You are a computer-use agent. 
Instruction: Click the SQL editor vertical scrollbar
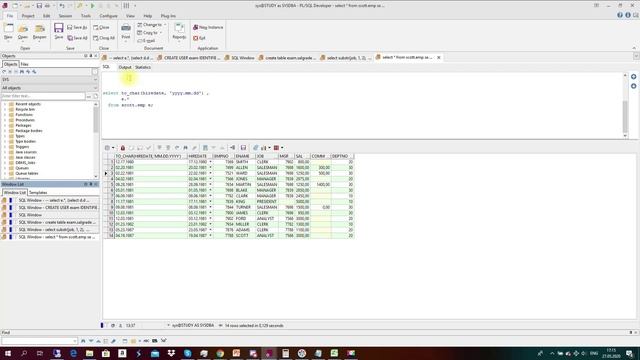pyautogui.click(x=625, y=106)
